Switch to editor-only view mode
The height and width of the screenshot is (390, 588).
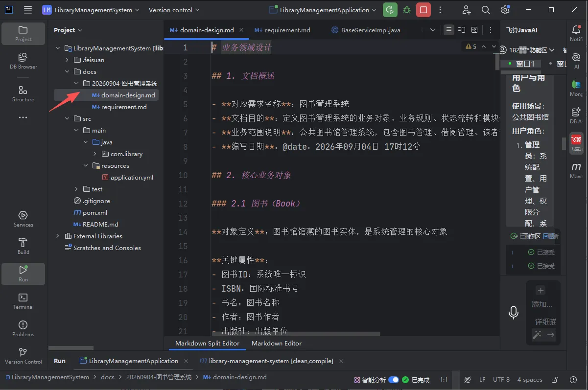click(x=449, y=30)
